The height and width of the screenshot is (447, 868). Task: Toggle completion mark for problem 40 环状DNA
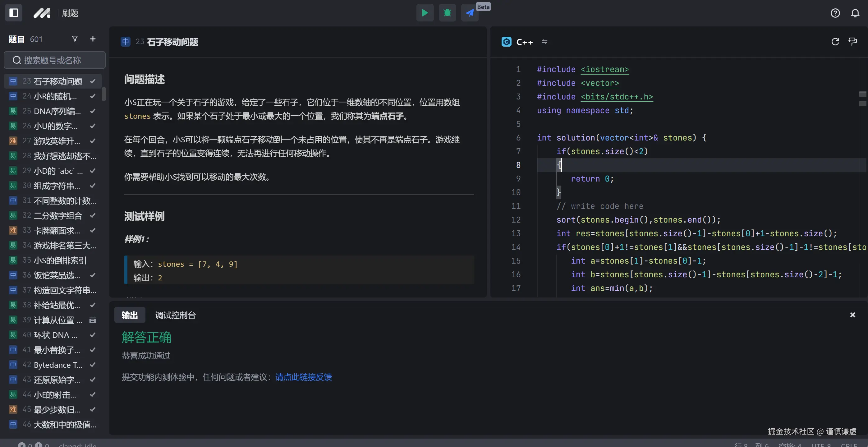point(93,335)
